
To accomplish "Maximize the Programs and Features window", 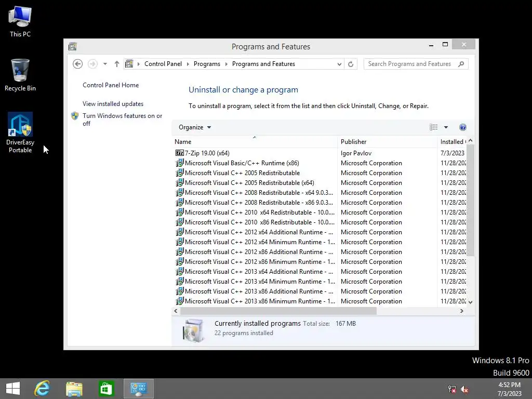I will 445,45.
